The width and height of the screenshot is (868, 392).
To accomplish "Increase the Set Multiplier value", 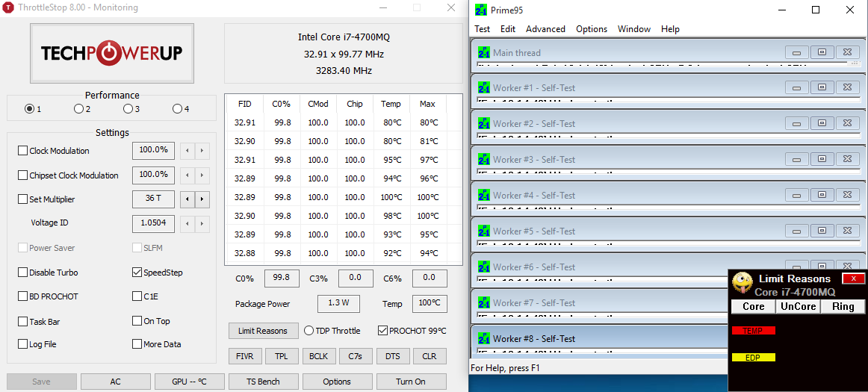I will coord(202,199).
